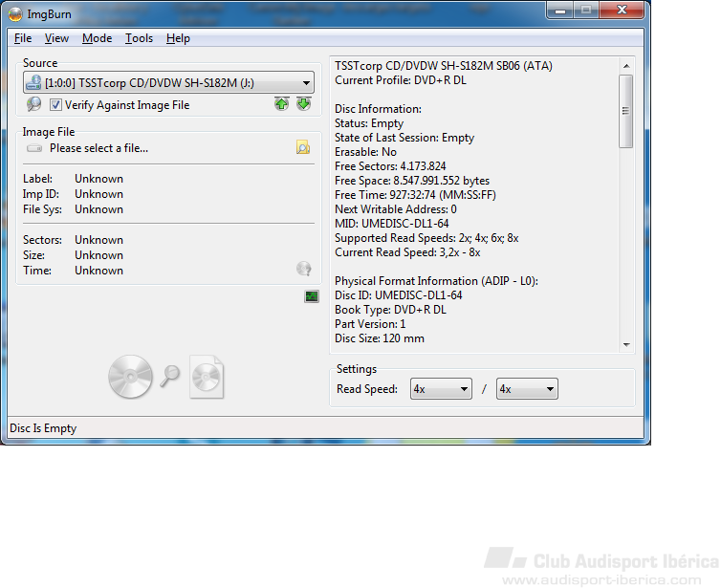Open the Tools menu
This screenshot has width=721, height=588.
click(139, 38)
